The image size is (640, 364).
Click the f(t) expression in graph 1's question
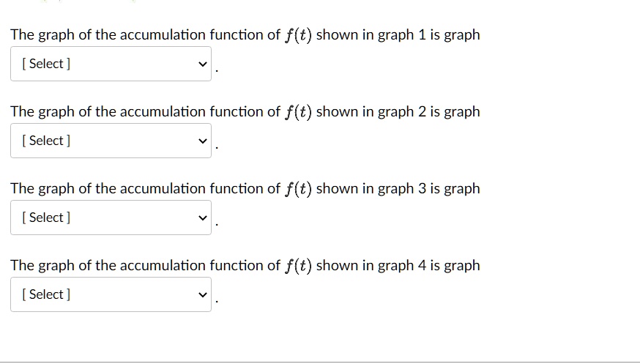click(x=298, y=35)
